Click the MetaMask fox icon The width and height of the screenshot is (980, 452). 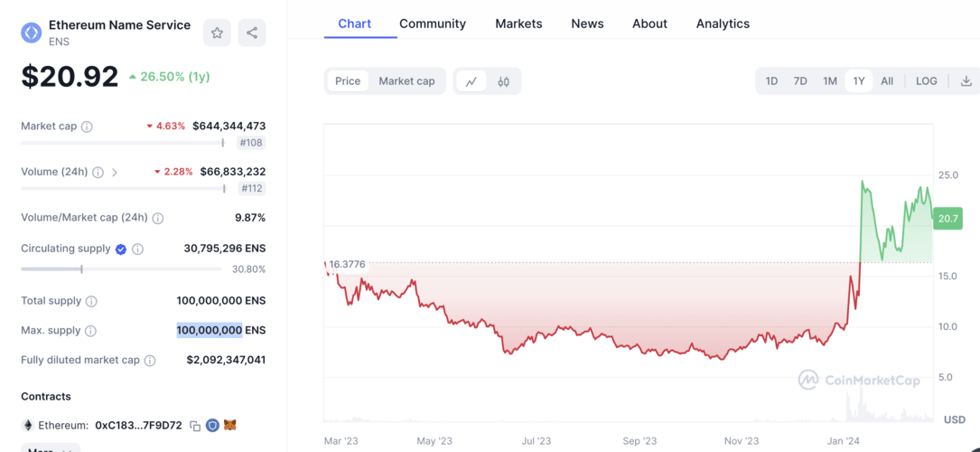(230, 425)
